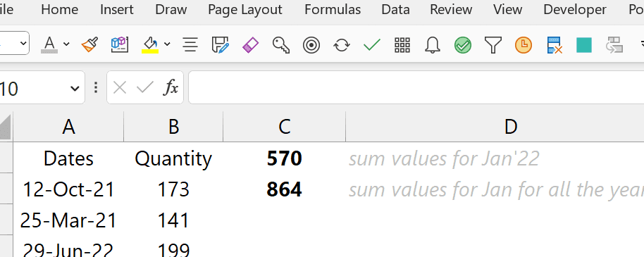Click inside the formula bar input
The height and width of the screenshot is (257, 644).
(x=416, y=87)
